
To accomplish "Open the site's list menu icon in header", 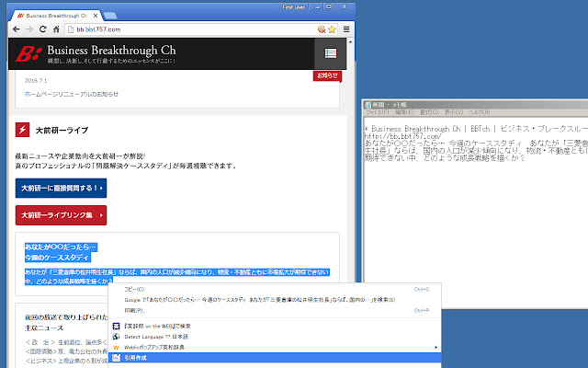I will (x=331, y=53).
